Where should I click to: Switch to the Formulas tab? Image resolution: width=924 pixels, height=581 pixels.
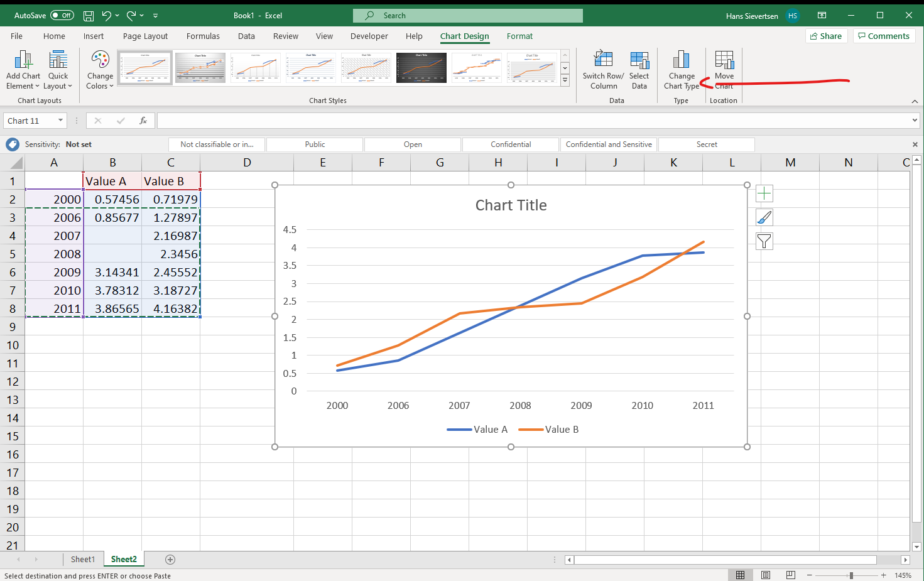click(x=203, y=36)
